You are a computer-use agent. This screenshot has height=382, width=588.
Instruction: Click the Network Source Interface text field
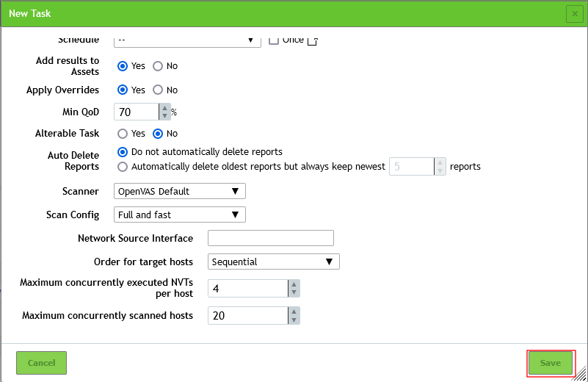(x=271, y=238)
